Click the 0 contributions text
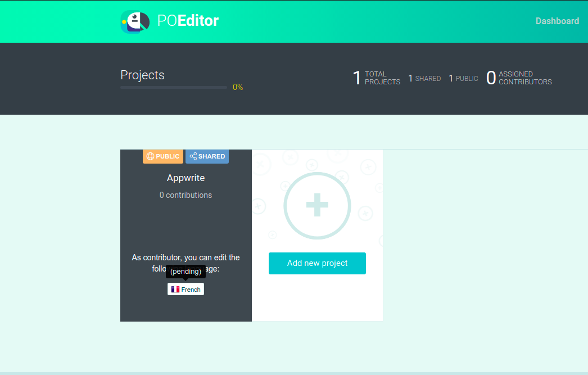 pos(186,195)
